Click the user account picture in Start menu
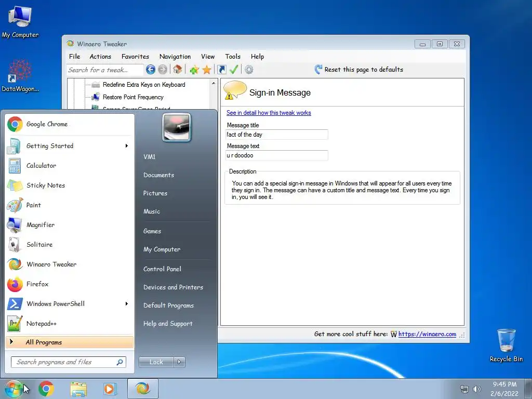 pos(177,127)
